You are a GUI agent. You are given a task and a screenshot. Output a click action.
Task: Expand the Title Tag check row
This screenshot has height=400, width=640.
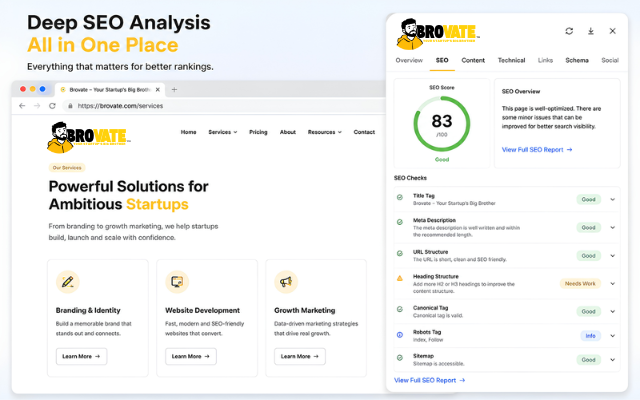612,200
